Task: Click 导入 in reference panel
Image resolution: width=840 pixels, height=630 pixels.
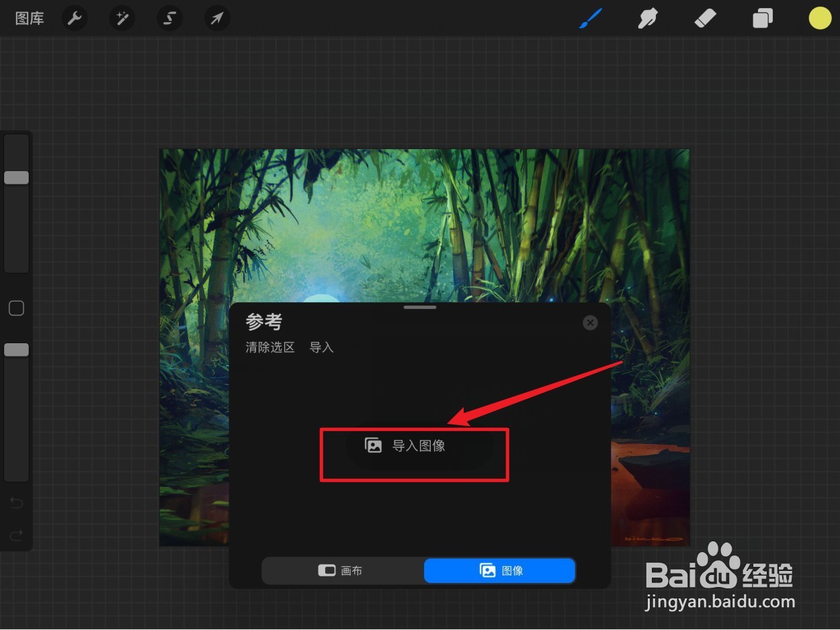Action: click(x=321, y=347)
